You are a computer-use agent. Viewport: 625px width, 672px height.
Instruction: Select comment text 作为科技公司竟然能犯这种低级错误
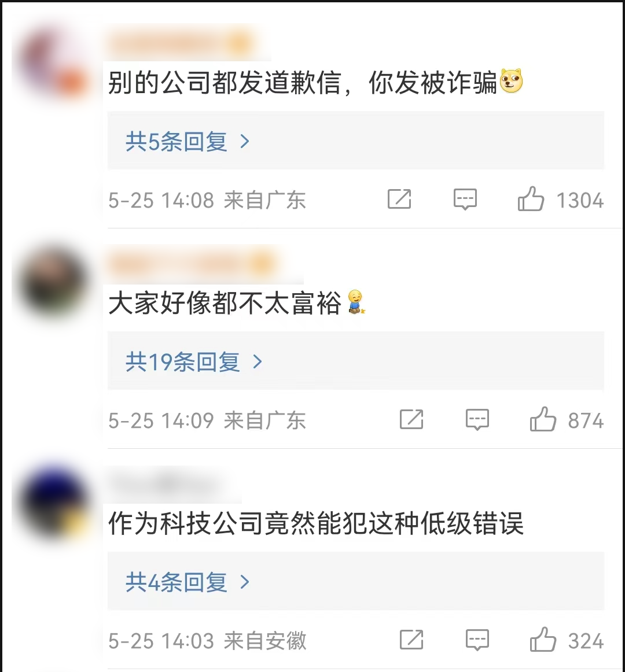316,523
